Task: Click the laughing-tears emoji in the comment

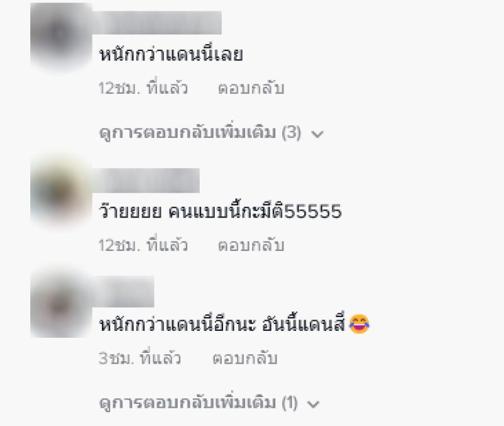Action: pos(359,324)
